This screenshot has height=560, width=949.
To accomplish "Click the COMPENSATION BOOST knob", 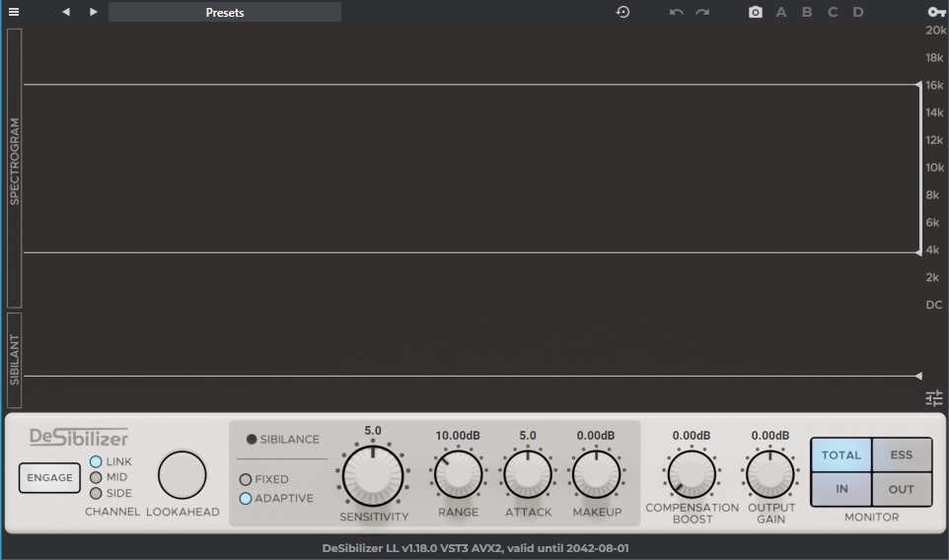I will pyautogui.click(x=692, y=475).
